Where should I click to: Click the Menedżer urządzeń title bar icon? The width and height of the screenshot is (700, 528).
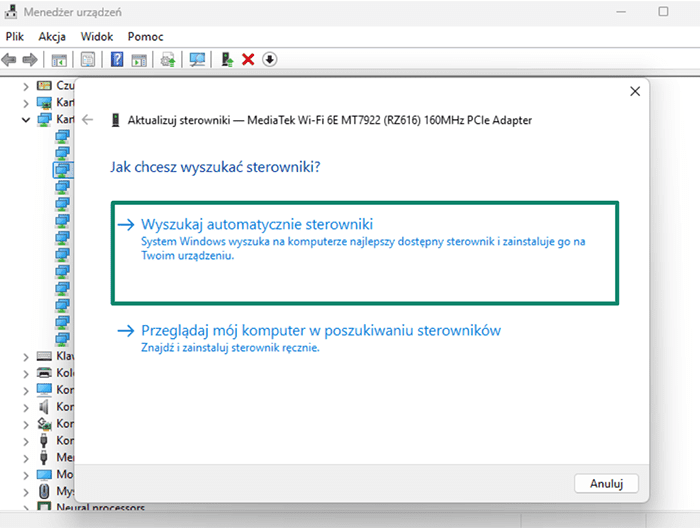coord(11,12)
